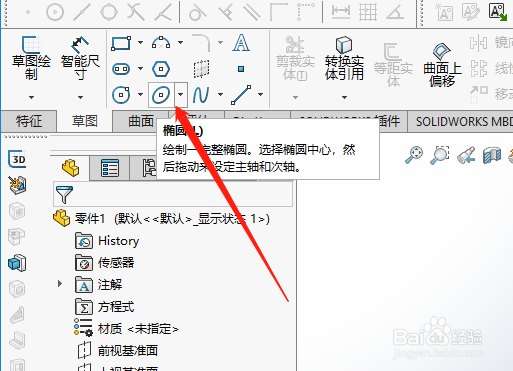
Task: Click the filter field in feature tree
Action: pyautogui.click(x=173, y=194)
